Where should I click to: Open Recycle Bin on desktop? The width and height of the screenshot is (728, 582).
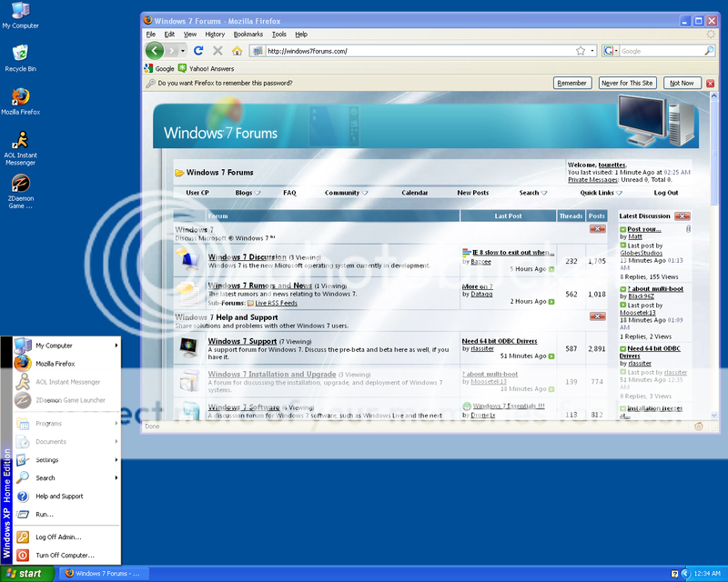[x=20, y=58]
